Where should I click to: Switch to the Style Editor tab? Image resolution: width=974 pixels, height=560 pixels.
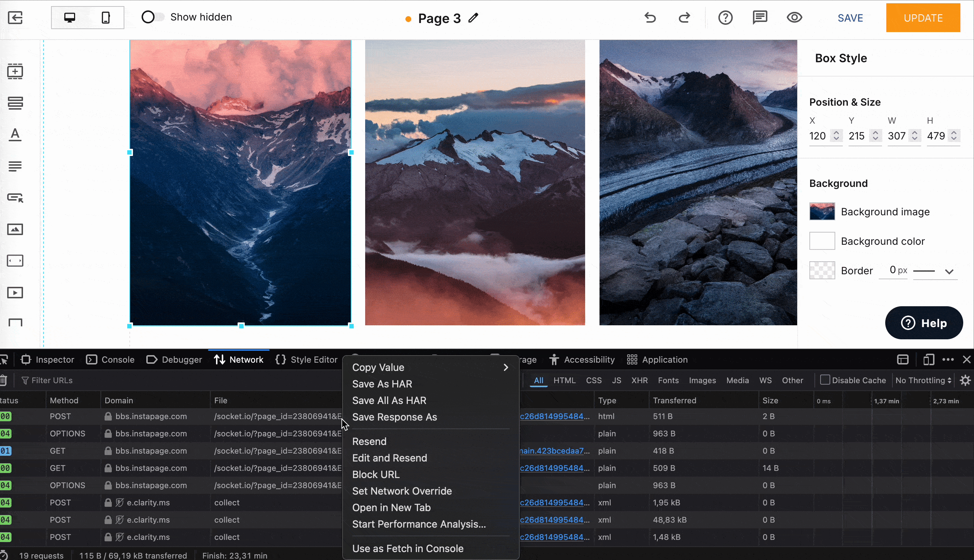pyautogui.click(x=307, y=360)
